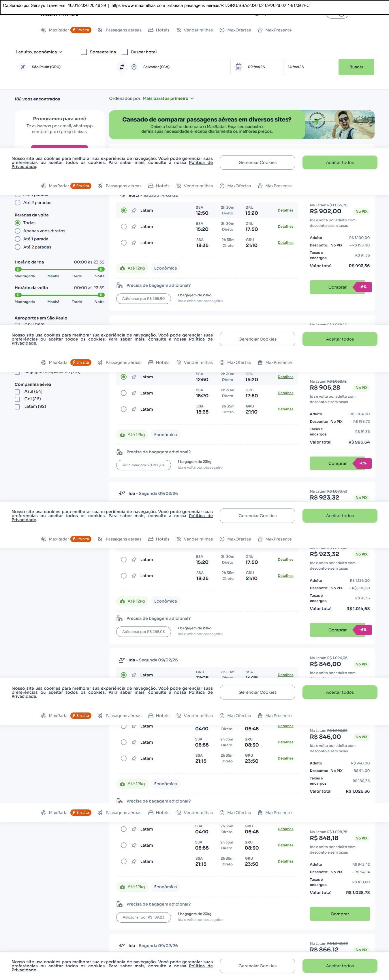Click the return date field '14 fev/26'
389x980 pixels.
(310, 67)
